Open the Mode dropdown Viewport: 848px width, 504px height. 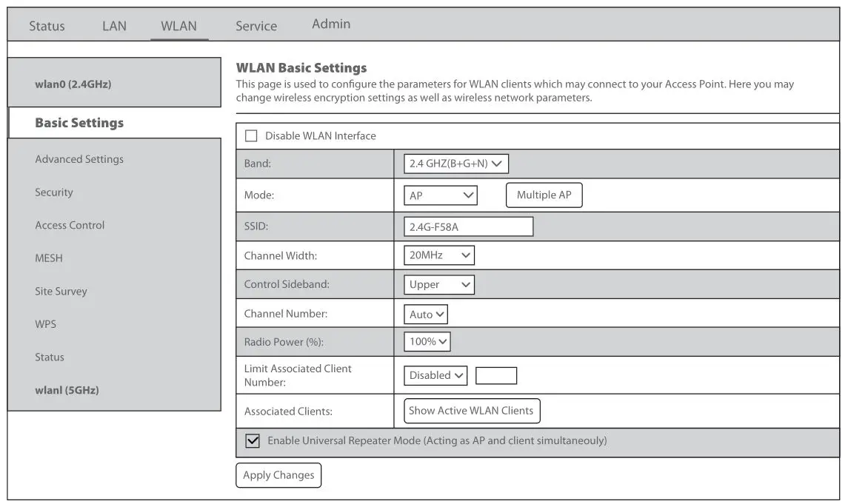(x=440, y=195)
